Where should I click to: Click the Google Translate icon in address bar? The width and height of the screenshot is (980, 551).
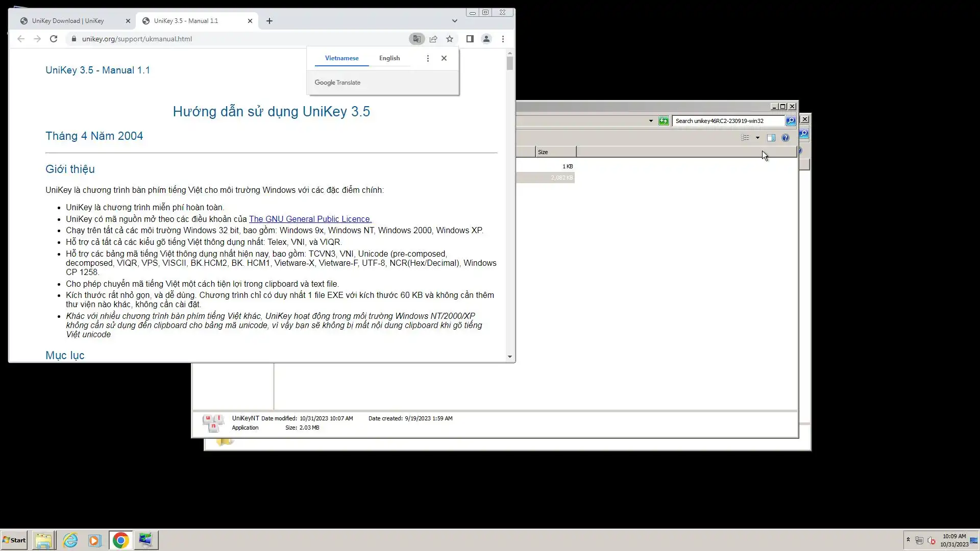pos(416,39)
